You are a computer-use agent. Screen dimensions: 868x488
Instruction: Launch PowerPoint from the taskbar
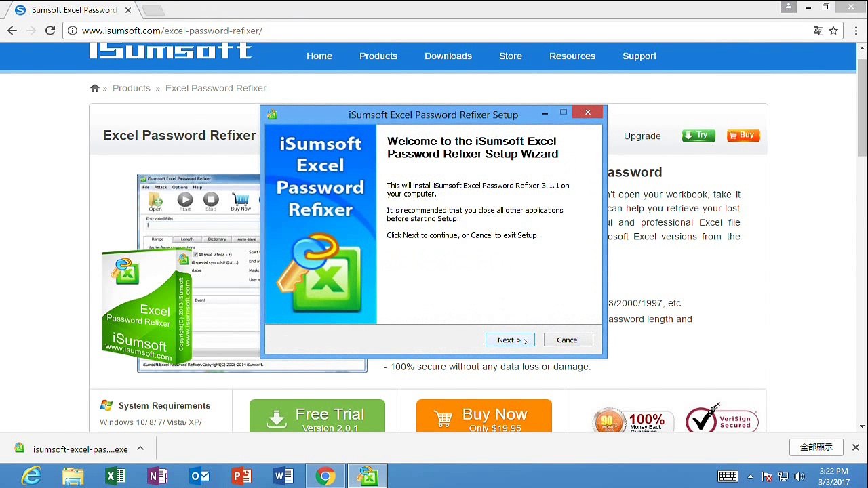(x=241, y=476)
